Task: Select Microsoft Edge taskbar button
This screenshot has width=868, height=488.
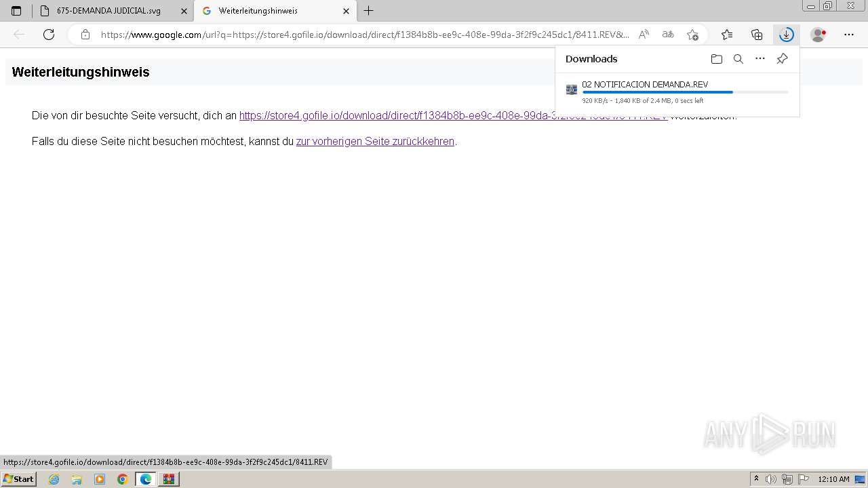Action: click(x=146, y=479)
